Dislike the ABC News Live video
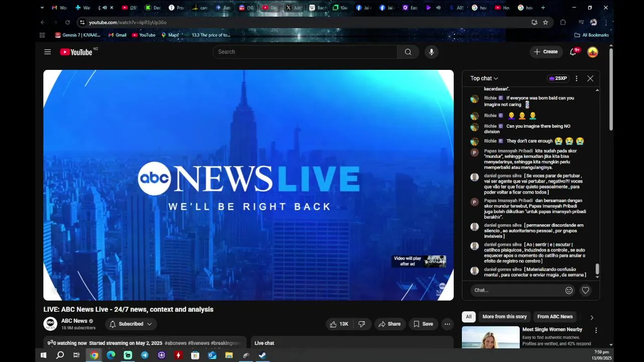 (x=361, y=324)
